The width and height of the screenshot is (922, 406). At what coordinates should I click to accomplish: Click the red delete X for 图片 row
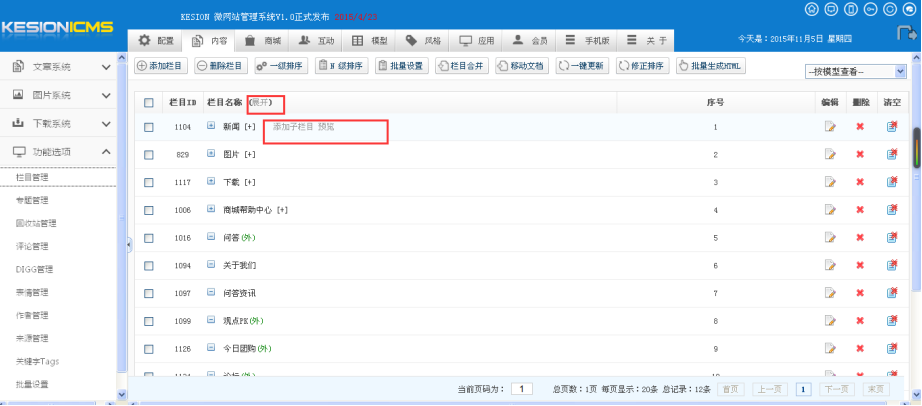pyautogui.click(x=859, y=155)
